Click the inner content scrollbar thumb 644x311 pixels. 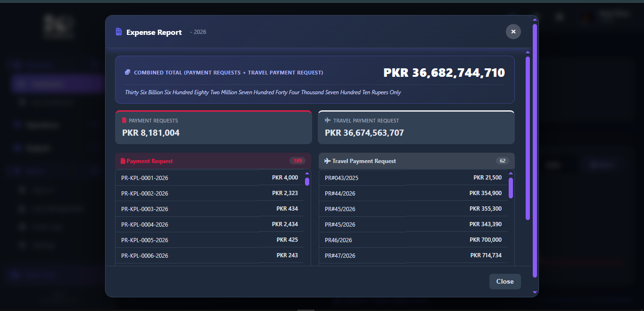(x=528, y=138)
